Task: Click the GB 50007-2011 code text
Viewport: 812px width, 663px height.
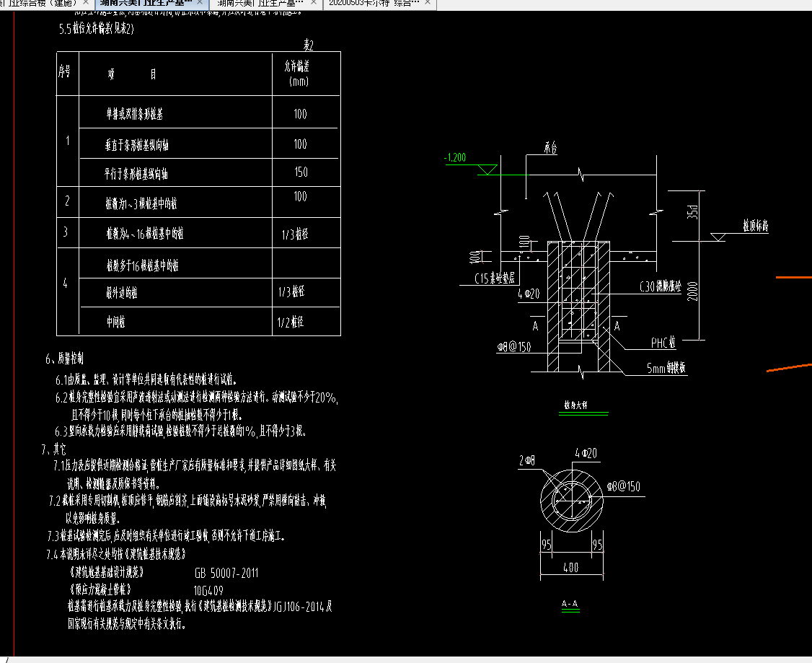Action: click(x=226, y=573)
